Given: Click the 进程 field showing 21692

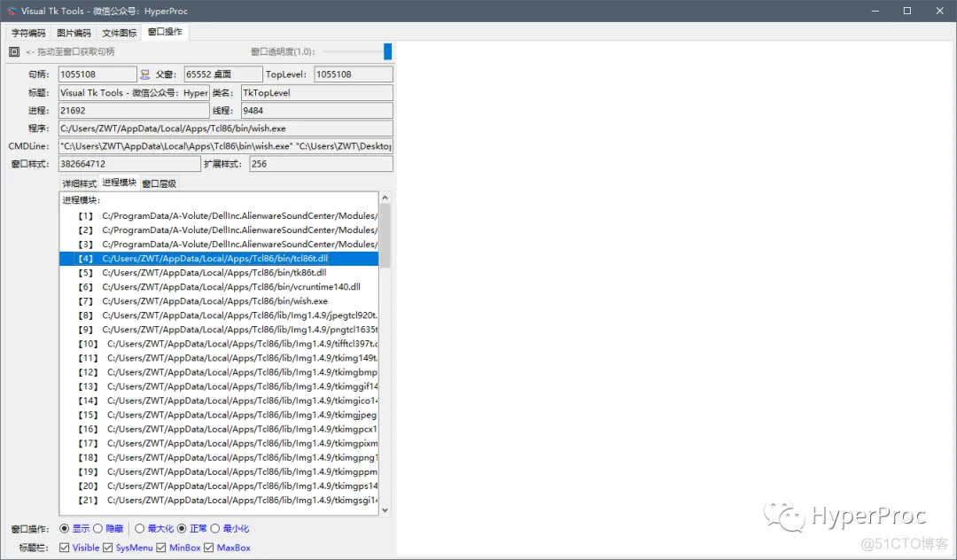Looking at the screenshot, I should [x=135, y=111].
